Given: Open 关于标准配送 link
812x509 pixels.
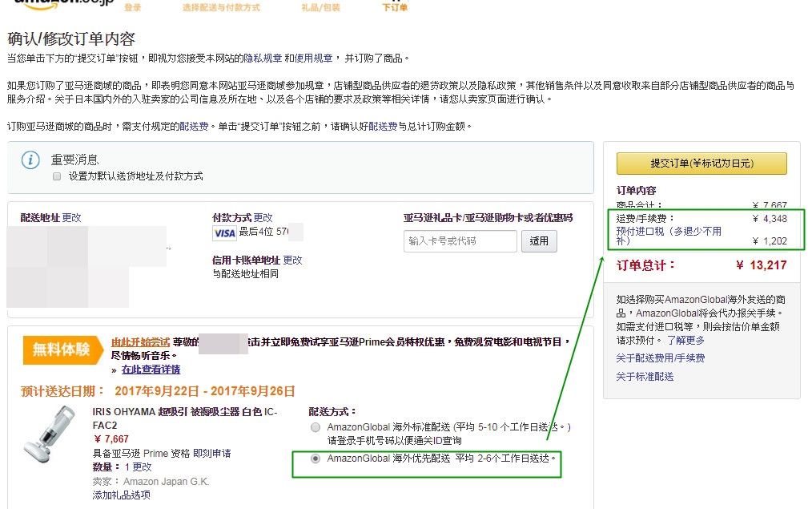Looking at the screenshot, I should (645, 377).
